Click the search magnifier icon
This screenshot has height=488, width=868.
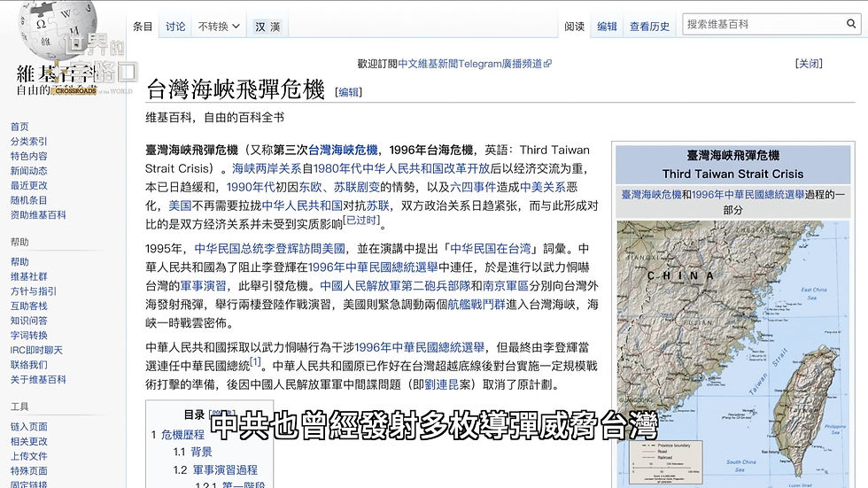851,23
